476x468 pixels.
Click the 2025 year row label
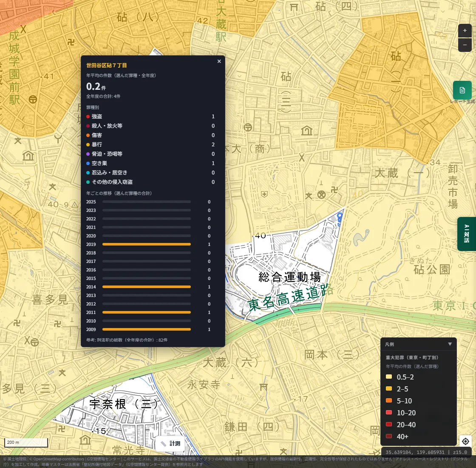[x=91, y=202]
